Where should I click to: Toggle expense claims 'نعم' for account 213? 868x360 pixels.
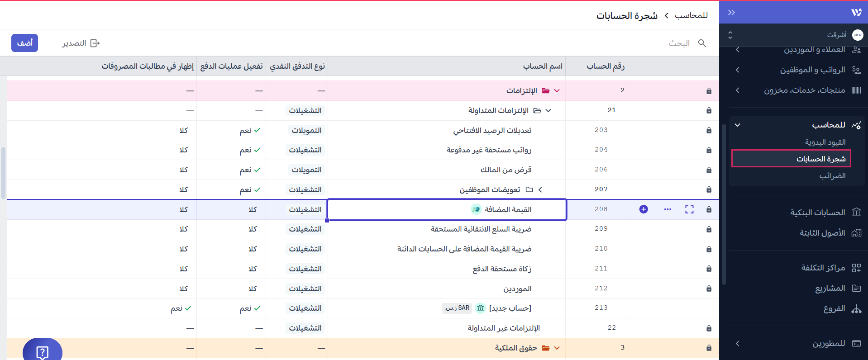[x=181, y=308]
